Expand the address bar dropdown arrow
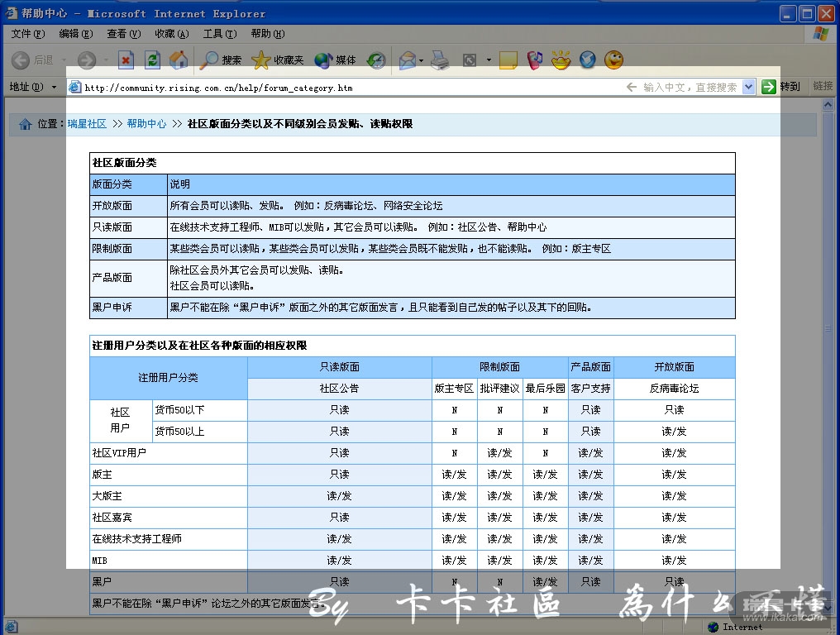 pos(748,87)
